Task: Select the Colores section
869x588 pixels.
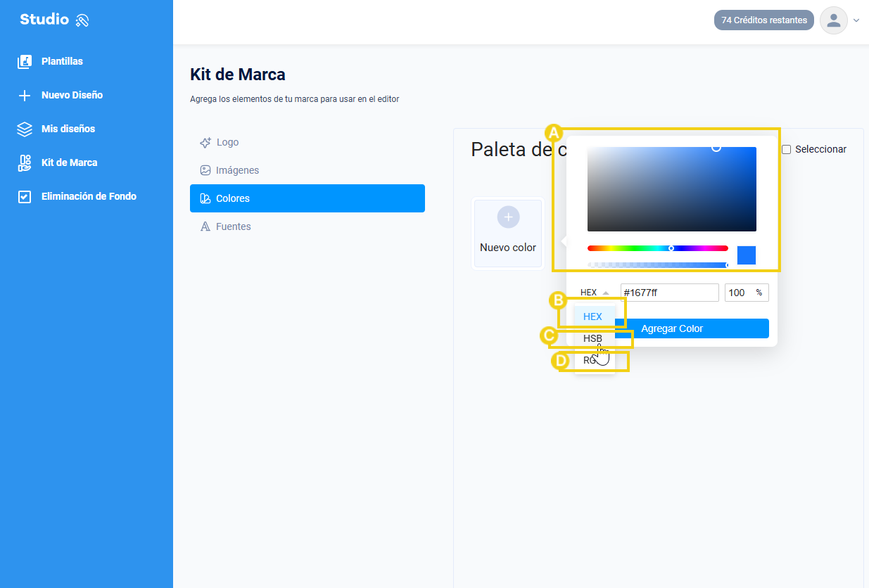Action: pyautogui.click(x=307, y=198)
